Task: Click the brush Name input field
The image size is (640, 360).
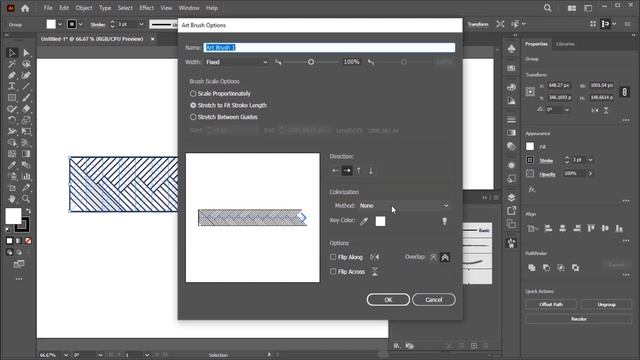Action: [x=329, y=48]
